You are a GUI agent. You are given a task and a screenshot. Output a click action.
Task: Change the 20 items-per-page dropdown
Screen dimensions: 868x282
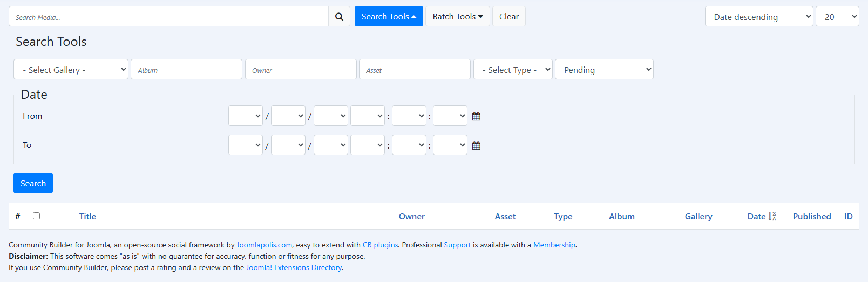click(837, 17)
